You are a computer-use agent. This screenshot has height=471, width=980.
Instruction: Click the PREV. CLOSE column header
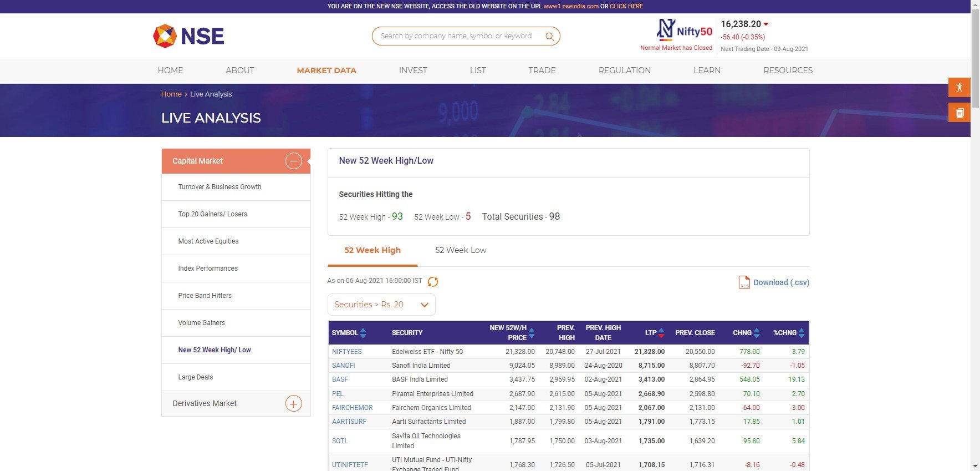point(695,333)
